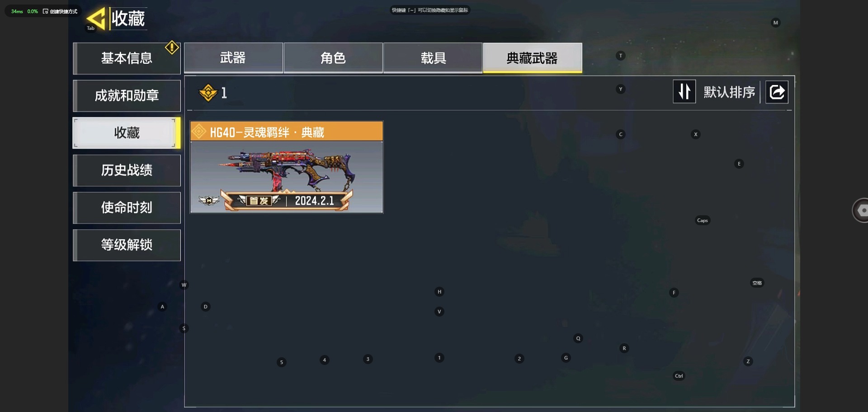Open 成就和勋章 in the sidebar
Viewport: 868px width, 412px height.
(x=127, y=96)
